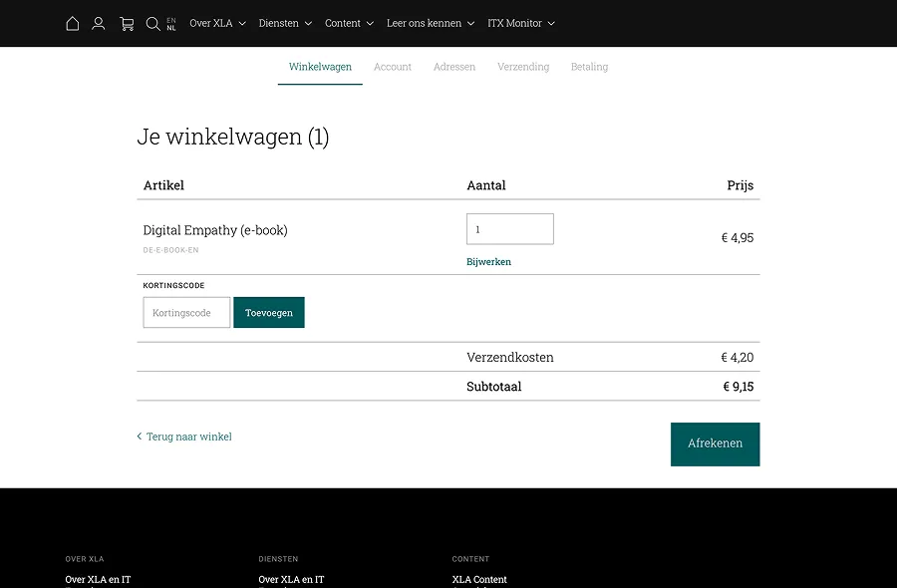Open the Digital Empathy (e-book) item
Viewport: 897px width, 588px height.
coord(215,230)
